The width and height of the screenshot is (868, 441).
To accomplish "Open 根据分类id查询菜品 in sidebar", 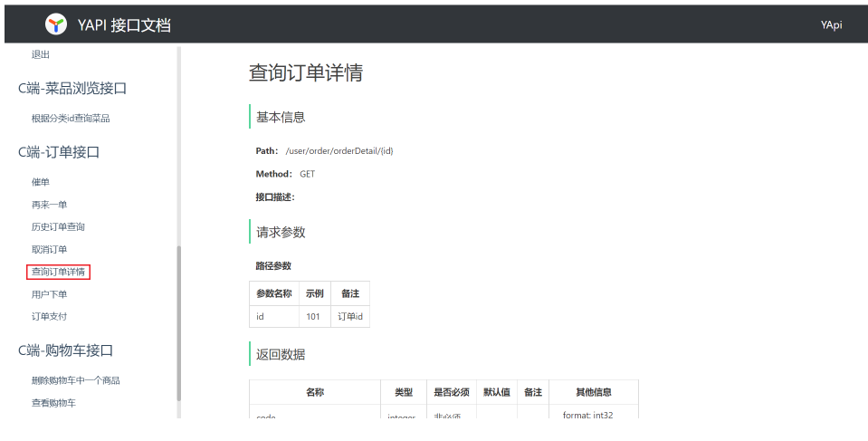I will pos(71,118).
